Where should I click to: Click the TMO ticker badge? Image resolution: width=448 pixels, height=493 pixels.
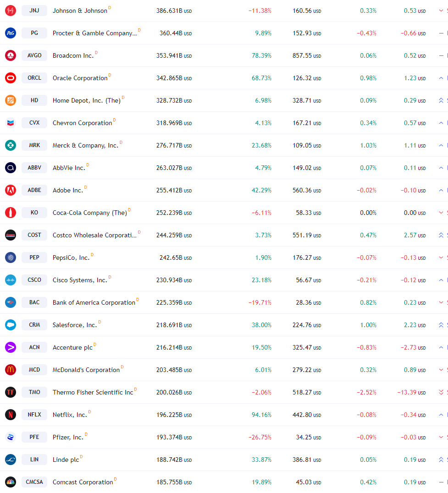coord(34,392)
